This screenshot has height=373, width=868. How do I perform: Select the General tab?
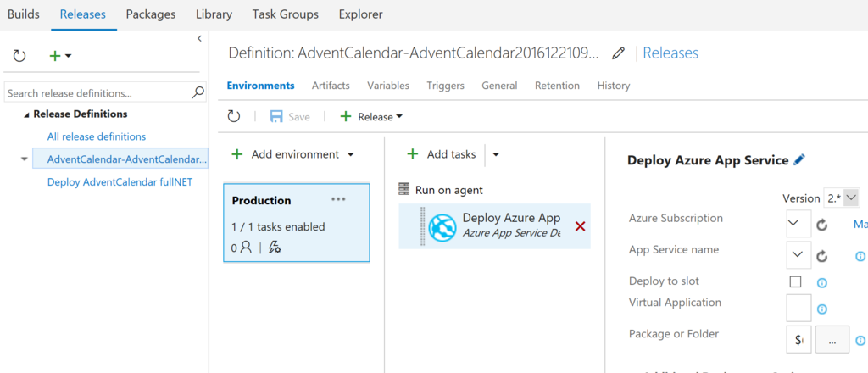coord(499,86)
